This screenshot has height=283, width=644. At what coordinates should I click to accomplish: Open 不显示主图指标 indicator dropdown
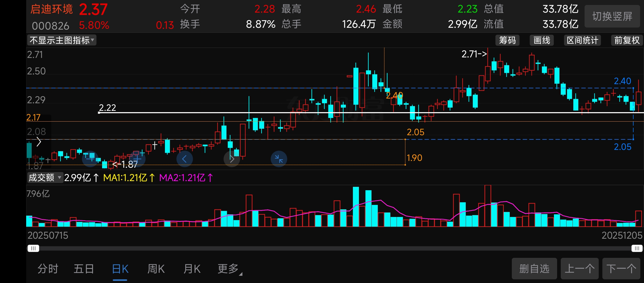pyautogui.click(x=62, y=40)
